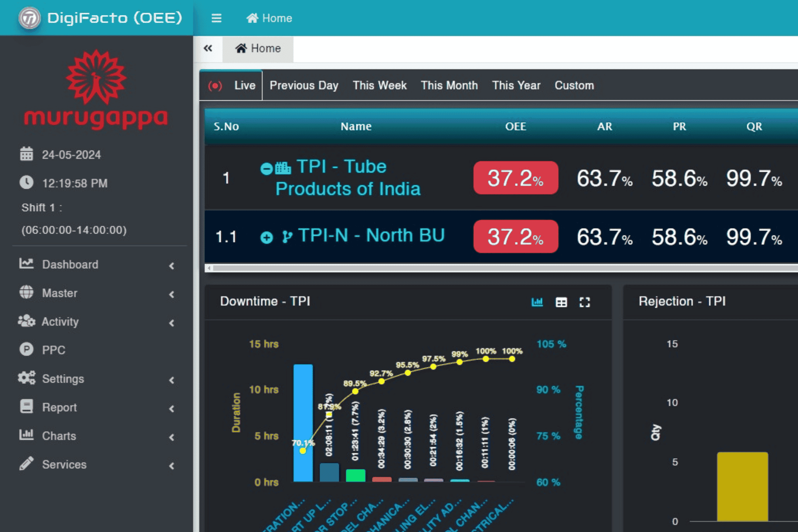Click the PPC circled P icon
Viewport: 798px width, 532px height.
[26, 350]
